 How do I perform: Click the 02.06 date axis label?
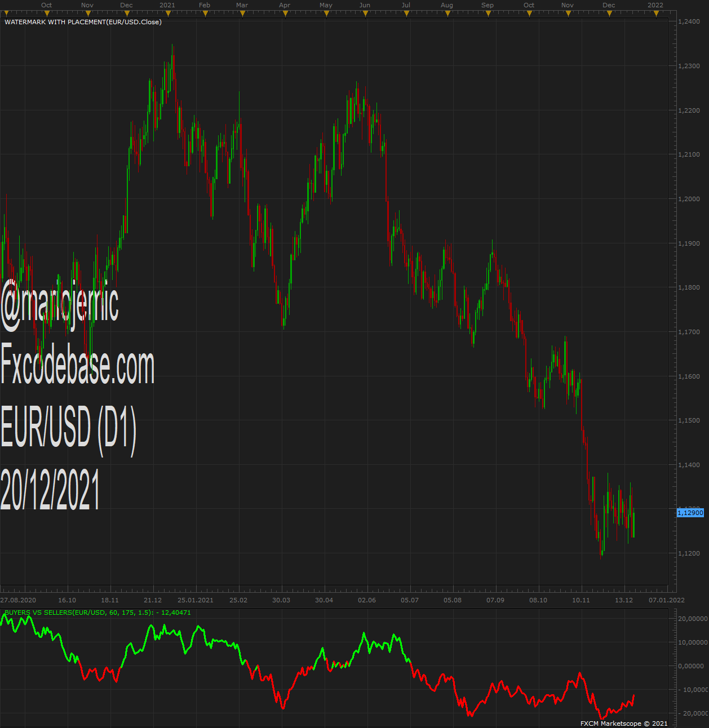tap(367, 600)
